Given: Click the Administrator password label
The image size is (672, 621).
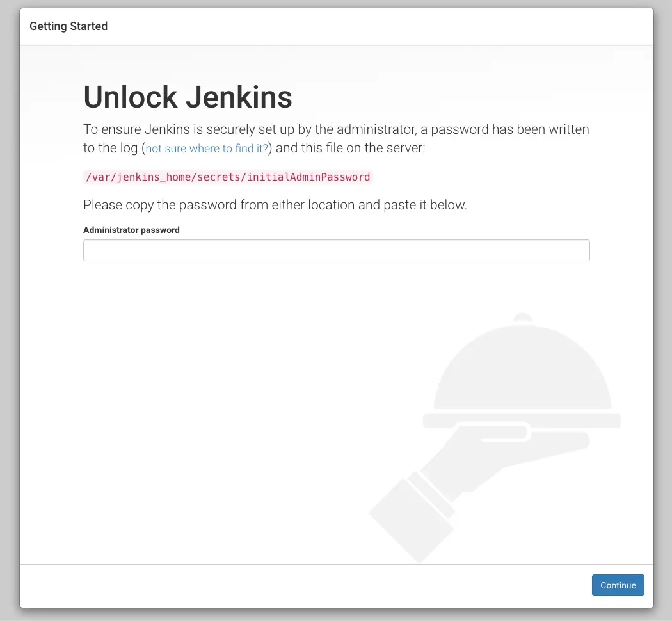Looking at the screenshot, I should (131, 230).
